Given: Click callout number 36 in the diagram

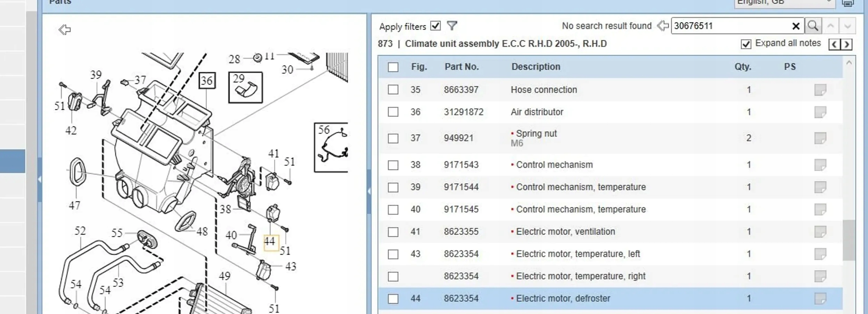Looking at the screenshot, I should point(207,81).
